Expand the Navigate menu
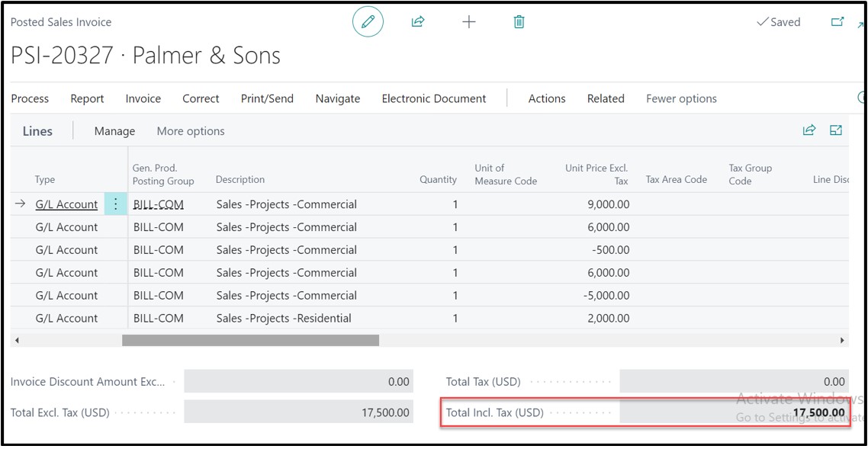The width and height of the screenshot is (868, 449). click(x=337, y=98)
